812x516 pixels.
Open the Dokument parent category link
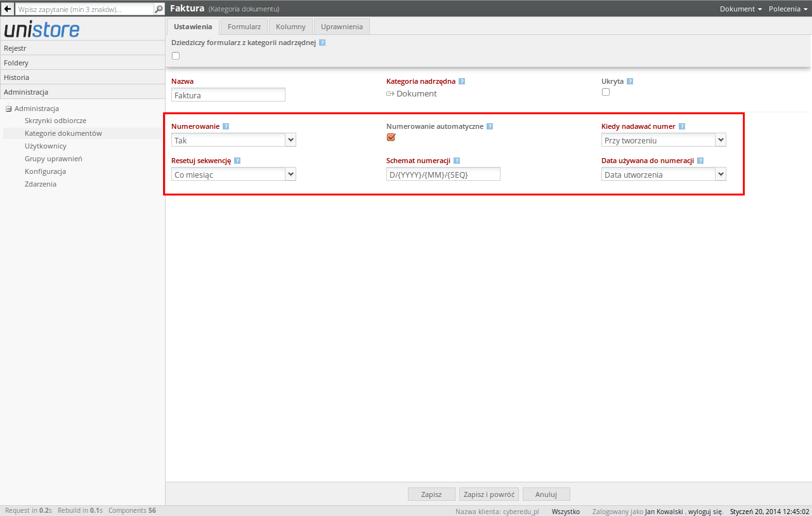[416, 94]
